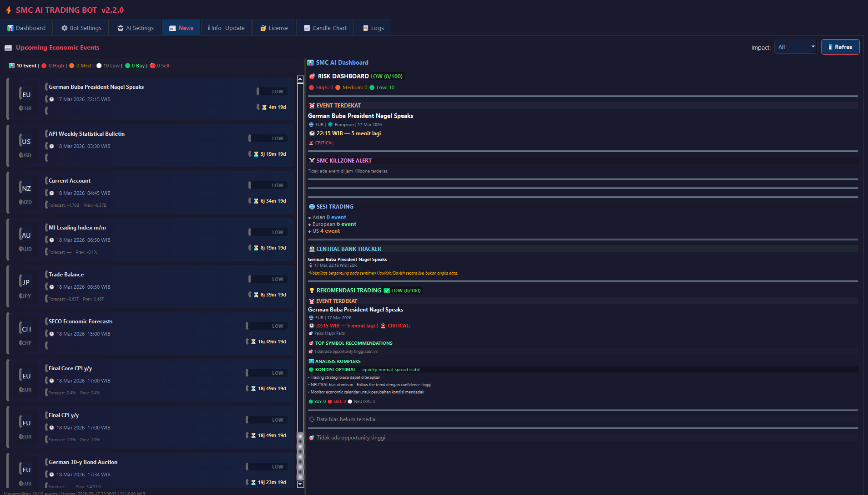Switch to the Candle Chart tab
Viewport: 868px width, 495px height.
(x=325, y=27)
